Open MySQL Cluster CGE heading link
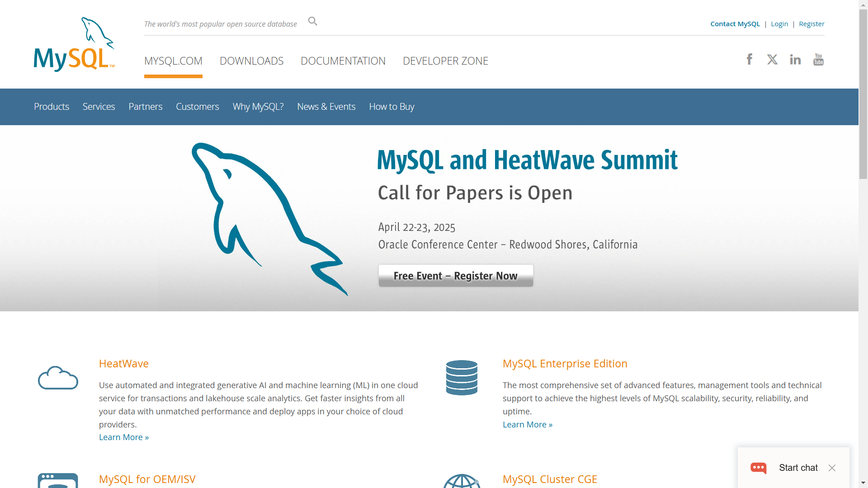The width and height of the screenshot is (868, 488). [550, 479]
